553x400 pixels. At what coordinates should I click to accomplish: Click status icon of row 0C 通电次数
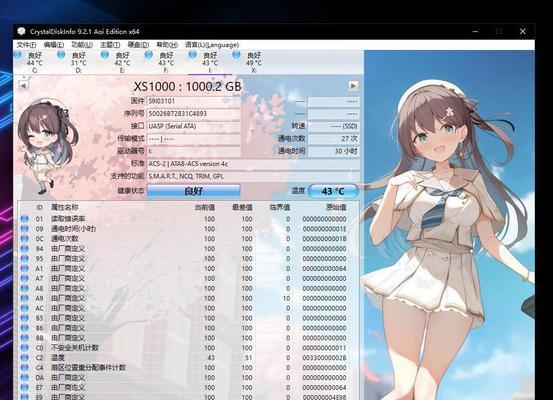pos(24,238)
